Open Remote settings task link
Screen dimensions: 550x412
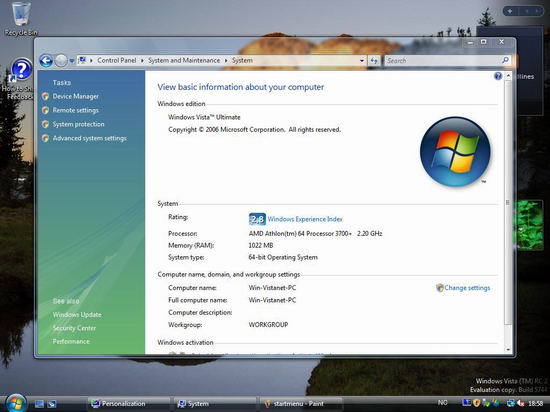(75, 110)
